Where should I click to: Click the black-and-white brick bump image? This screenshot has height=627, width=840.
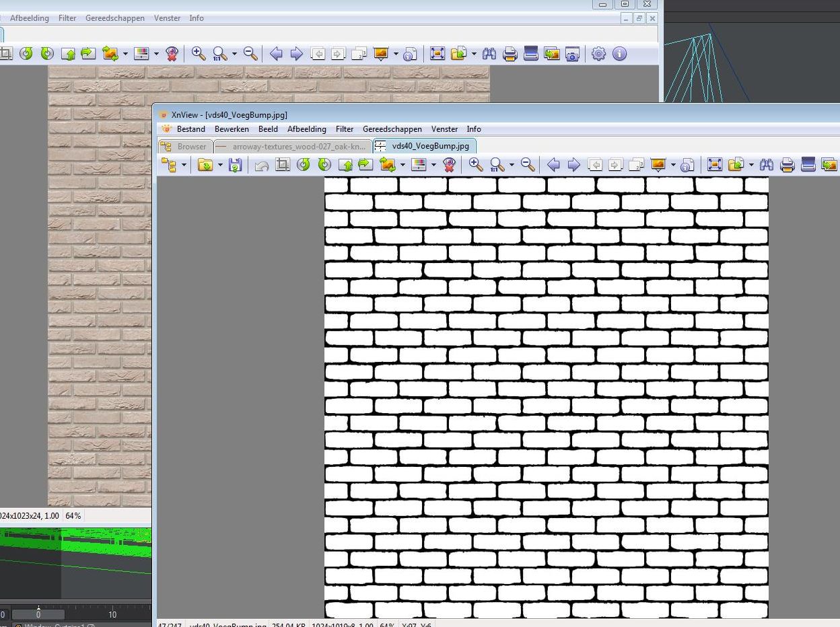click(x=546, y=397)
